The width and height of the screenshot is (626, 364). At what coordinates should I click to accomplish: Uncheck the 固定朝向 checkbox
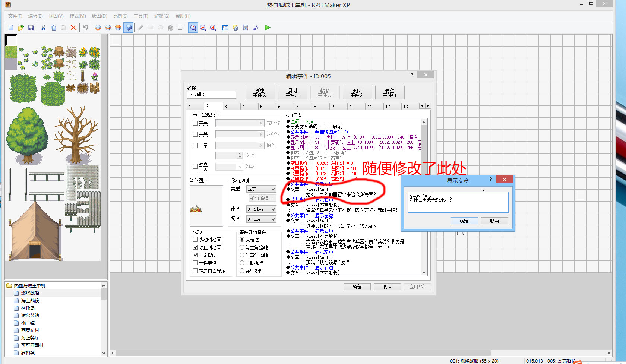coord(196,255)
